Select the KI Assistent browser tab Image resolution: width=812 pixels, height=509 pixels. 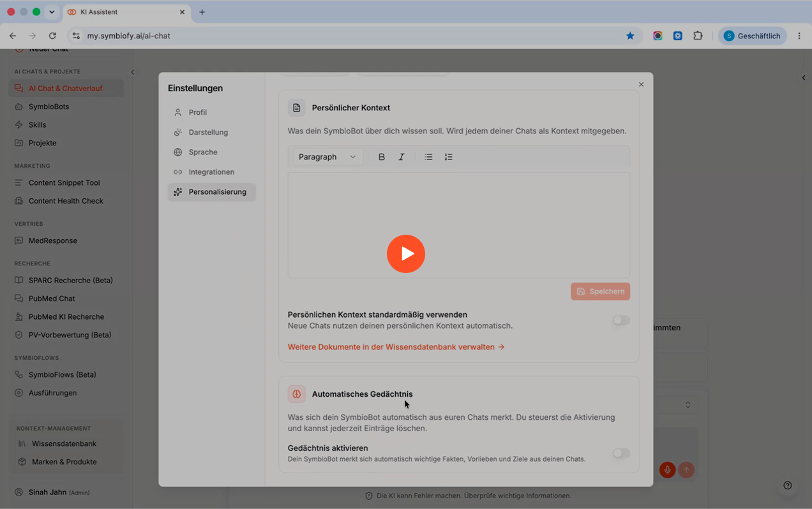click(x=126, y=12)
